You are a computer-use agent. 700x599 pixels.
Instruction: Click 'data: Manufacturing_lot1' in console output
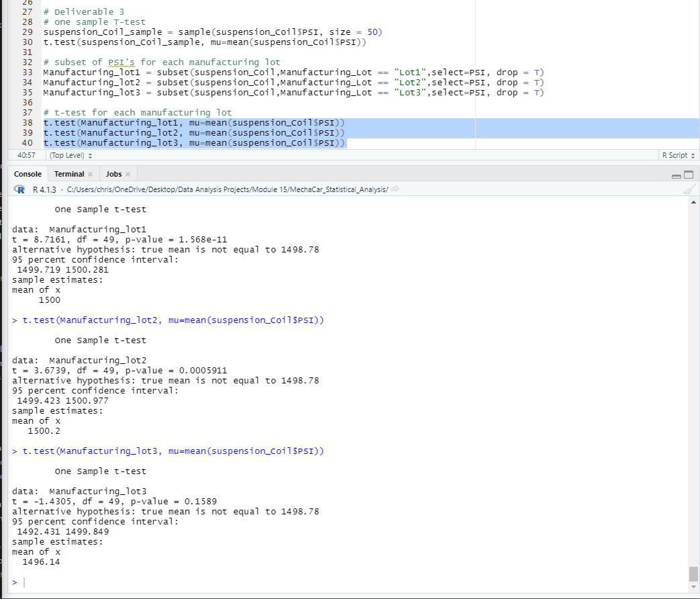(x=79, y=230)
